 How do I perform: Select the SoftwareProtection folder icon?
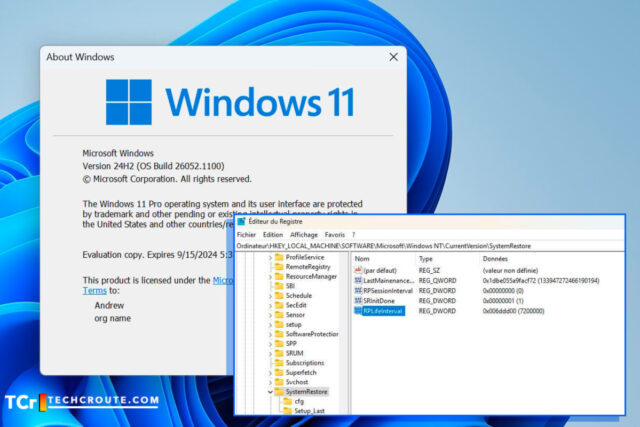(x=279, y=334)
